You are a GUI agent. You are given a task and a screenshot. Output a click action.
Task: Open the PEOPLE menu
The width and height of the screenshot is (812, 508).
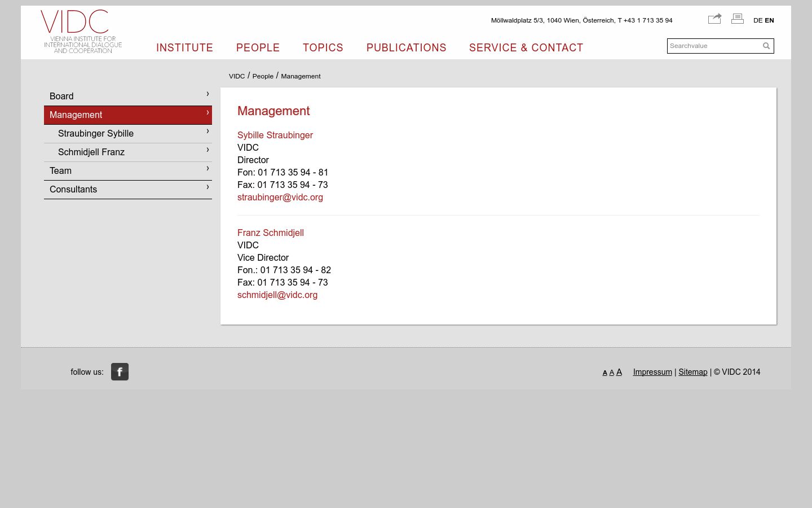pyautogui.click(x=258, y=48)
